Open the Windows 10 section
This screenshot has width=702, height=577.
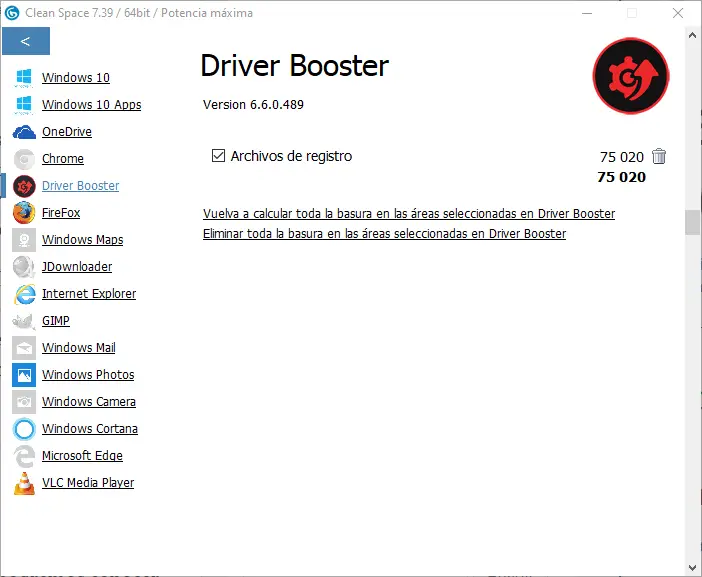(76, 77)
